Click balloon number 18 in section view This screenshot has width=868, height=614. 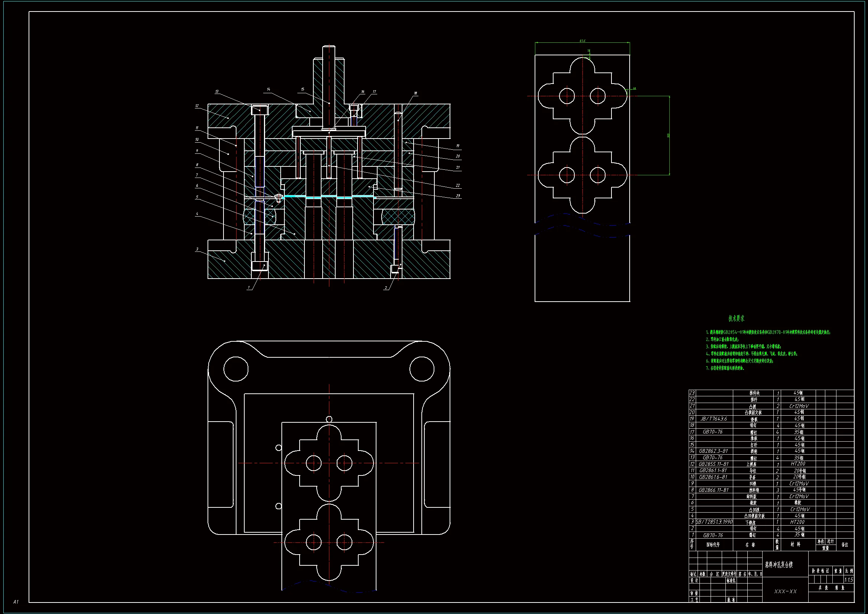[x=415, y=93]
